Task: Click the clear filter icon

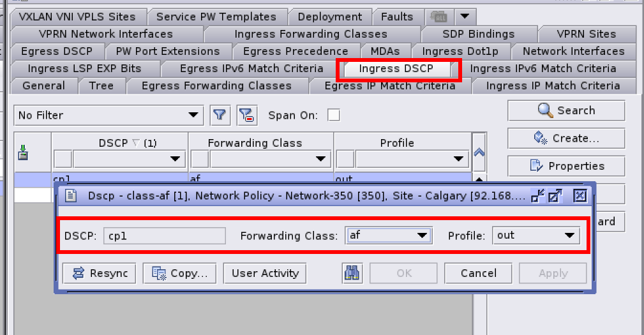Action: point(246,115)
